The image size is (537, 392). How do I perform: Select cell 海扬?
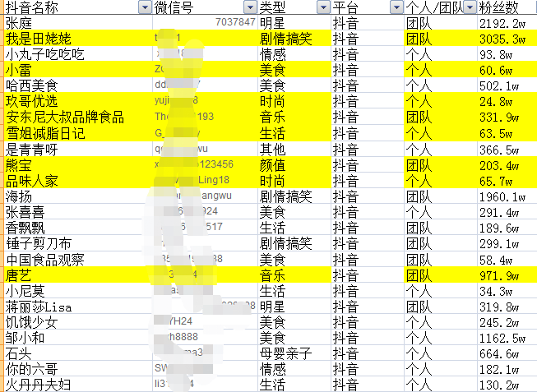pos(78,196)
